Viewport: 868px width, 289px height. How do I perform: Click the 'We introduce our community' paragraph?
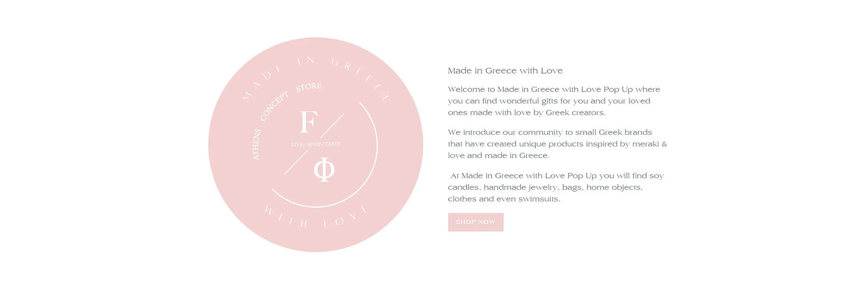coord(557,144)
